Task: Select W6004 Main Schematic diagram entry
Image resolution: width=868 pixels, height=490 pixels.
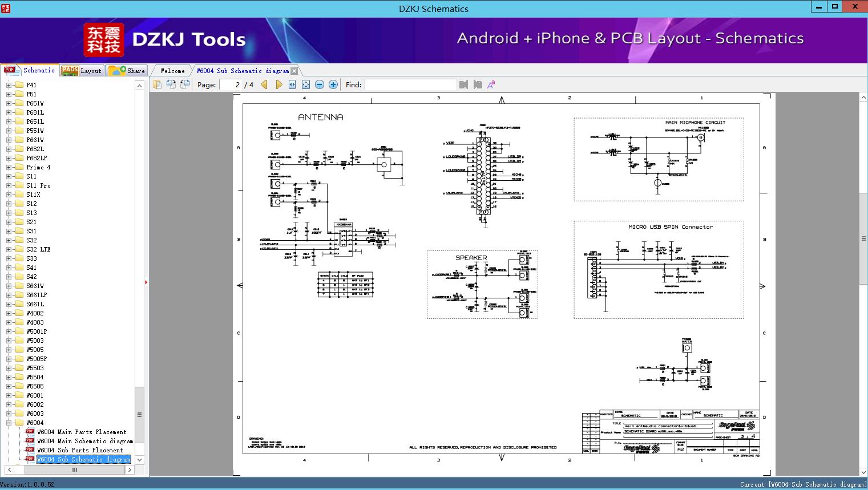Action: (84, 441)
